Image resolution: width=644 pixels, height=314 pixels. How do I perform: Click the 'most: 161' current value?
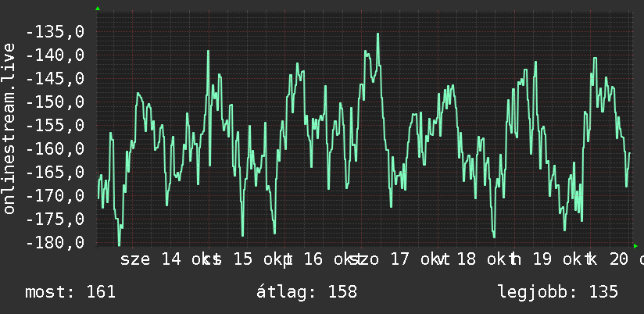click(x=70, y=292)
